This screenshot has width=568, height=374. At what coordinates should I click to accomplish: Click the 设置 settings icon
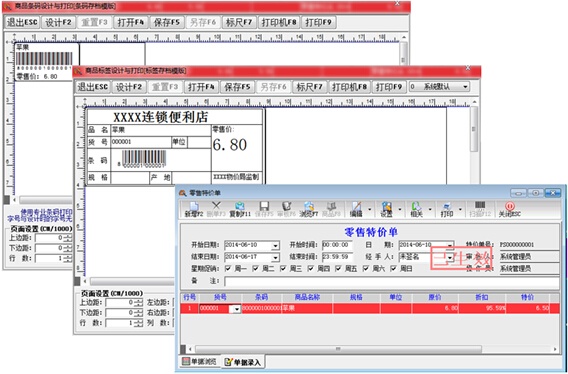[387, 210]
